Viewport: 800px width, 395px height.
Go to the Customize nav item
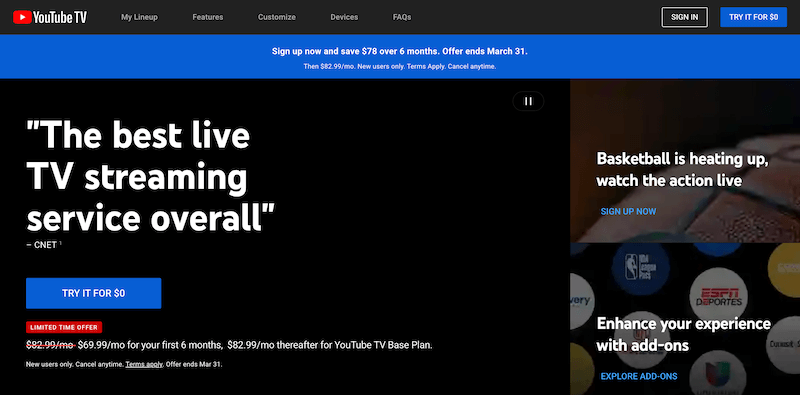coord(277,17)
